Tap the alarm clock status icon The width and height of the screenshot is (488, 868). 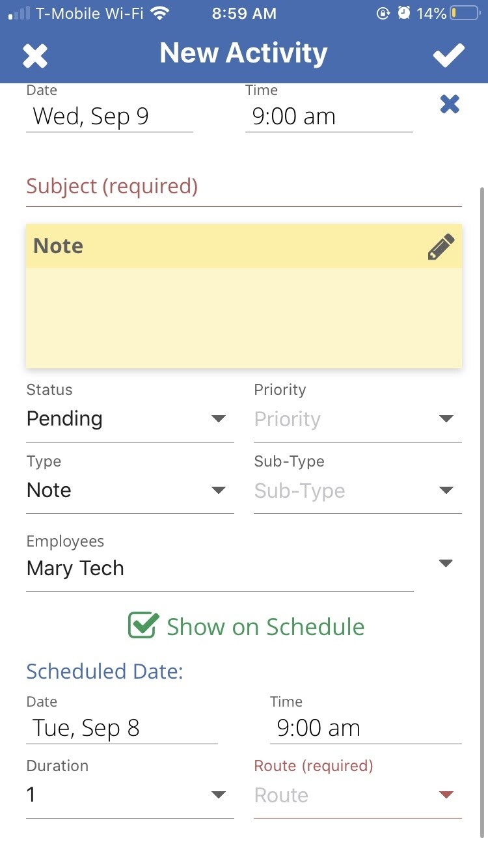(x=404, y=13)
